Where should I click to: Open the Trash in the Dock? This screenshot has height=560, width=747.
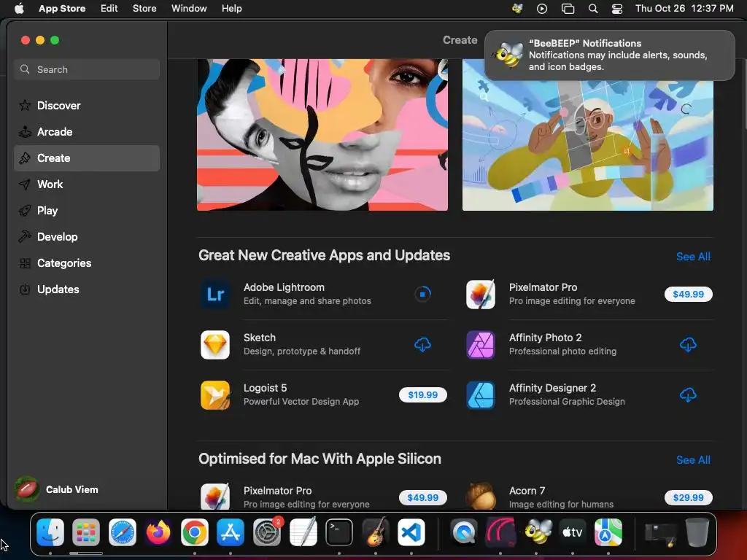tap(697, 532)
